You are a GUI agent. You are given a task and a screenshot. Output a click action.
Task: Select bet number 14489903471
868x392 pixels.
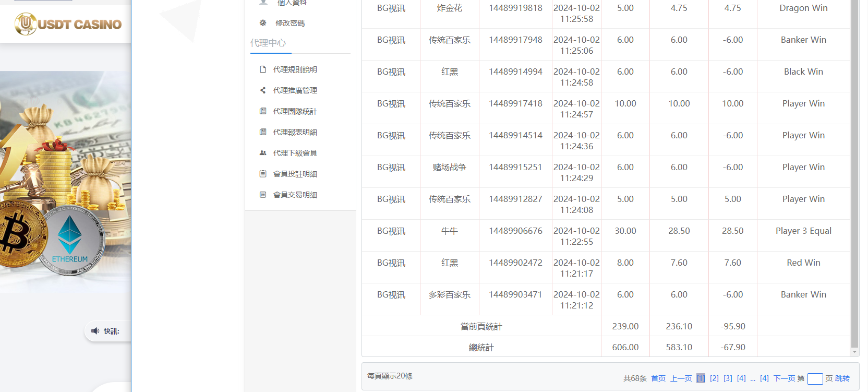click(515, 294)
